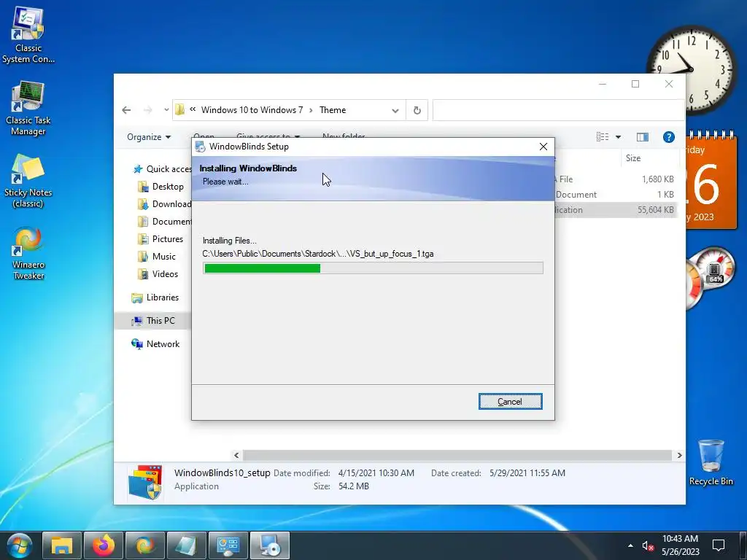
Task: Refresh the Explorer folder view
Action: tap(417, 111)
